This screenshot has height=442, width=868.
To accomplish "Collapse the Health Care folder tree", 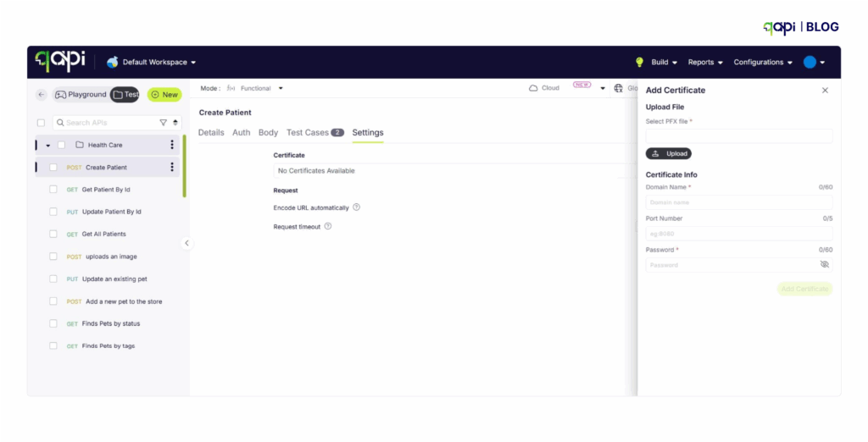I will [x=48, y=146].
